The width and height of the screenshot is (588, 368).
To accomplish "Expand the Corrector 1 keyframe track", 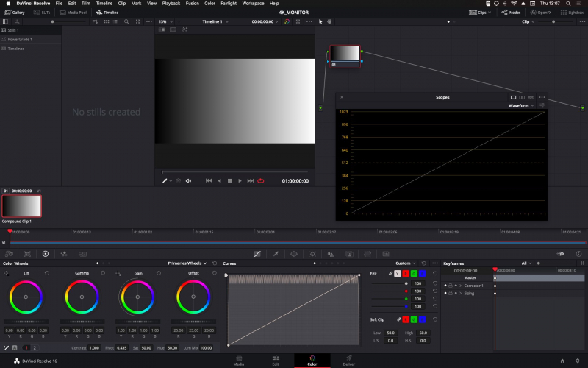I will pos(459,285).
